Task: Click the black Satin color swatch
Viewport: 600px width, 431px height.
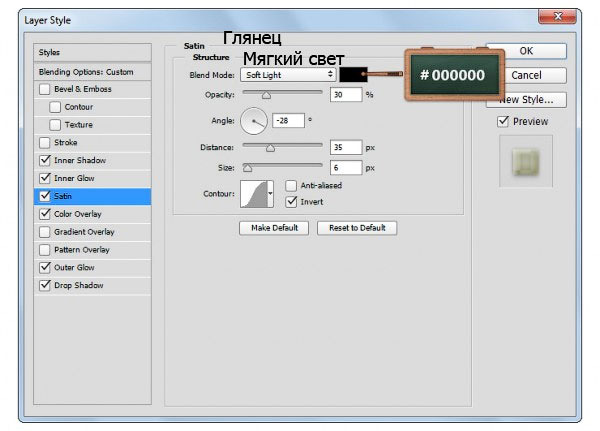Action: pos(353,75)
